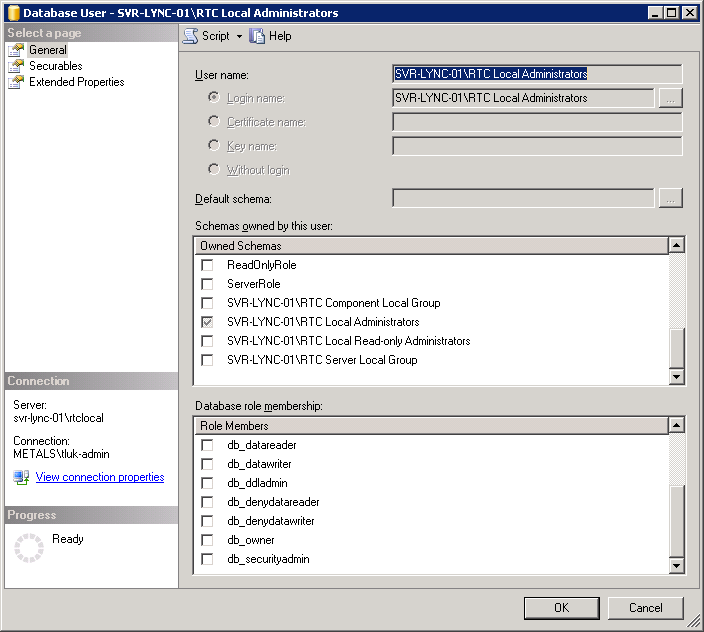Image resolution: width=704 pixels, height=632 pixels.
Task: Select connection METALS\tluk-admin text
Action: [61, 454]
